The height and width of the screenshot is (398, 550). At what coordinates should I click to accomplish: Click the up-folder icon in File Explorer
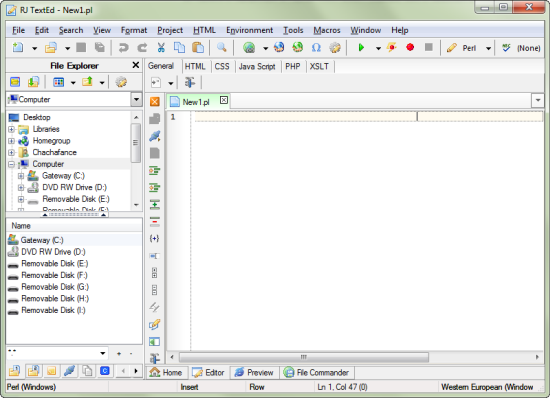click(87, 82)
